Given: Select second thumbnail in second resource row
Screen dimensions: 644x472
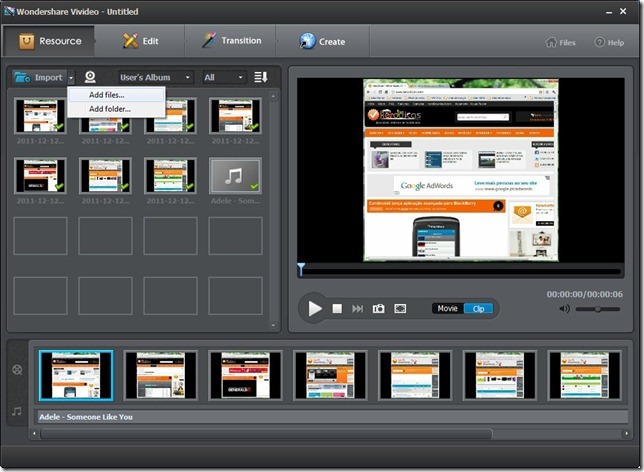Looking at the screenshot, I should [x=106, y=176].
